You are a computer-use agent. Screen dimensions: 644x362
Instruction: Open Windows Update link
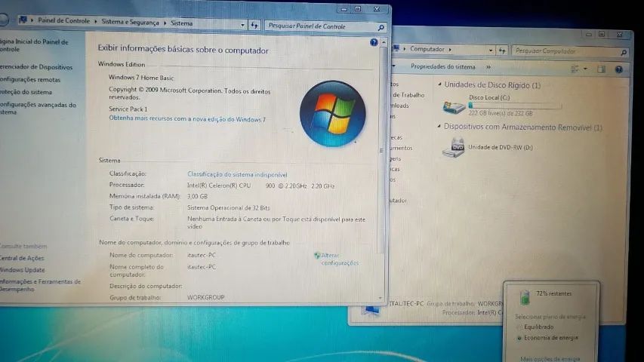point(22,270)
